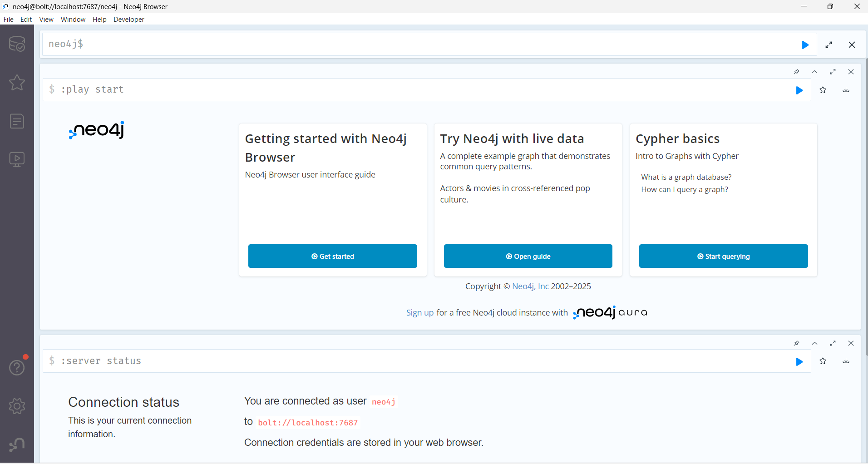Expand main editor to fullscreen
Image resolution: width=868 pixels, height=464 pixels.
coord(829,45)
